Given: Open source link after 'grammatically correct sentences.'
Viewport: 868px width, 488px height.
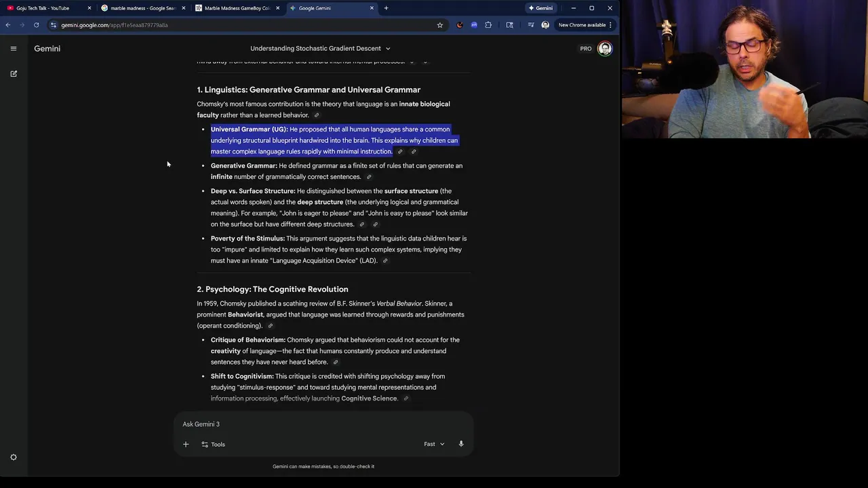Looking at the screenshot, I should (x=369, y=177).
